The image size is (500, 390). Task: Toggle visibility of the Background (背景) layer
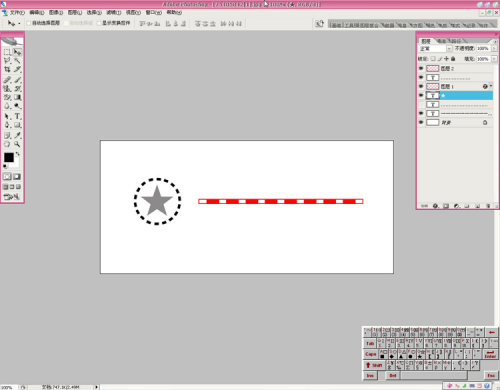pyautogui.click(x=421, y=122)
